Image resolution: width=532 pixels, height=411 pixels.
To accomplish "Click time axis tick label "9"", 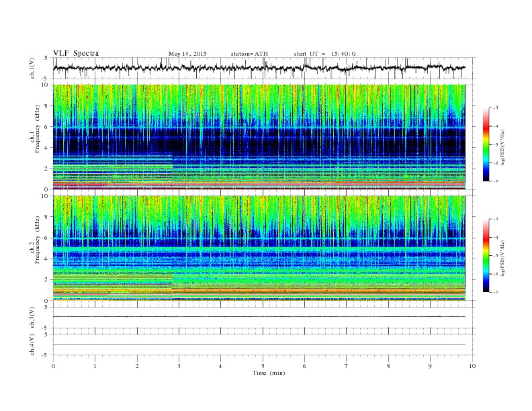I will click(430, 366).
